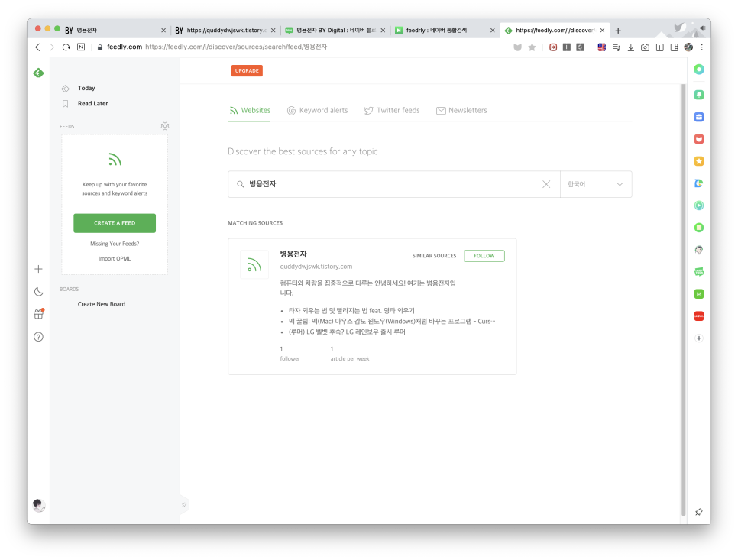Open the language dropdown showing 한국어
738x560 pixels.
(596, 184)
